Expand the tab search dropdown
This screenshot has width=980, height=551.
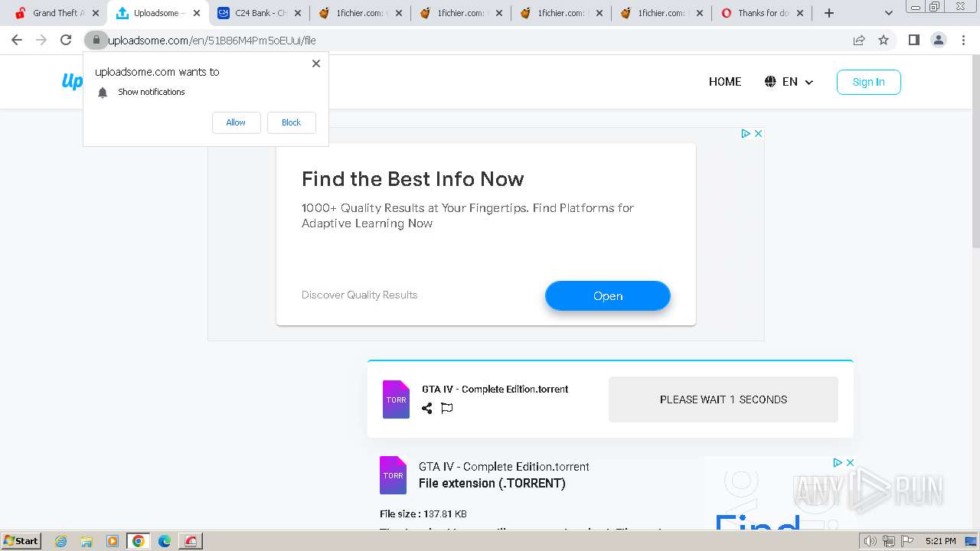(889, 13)
